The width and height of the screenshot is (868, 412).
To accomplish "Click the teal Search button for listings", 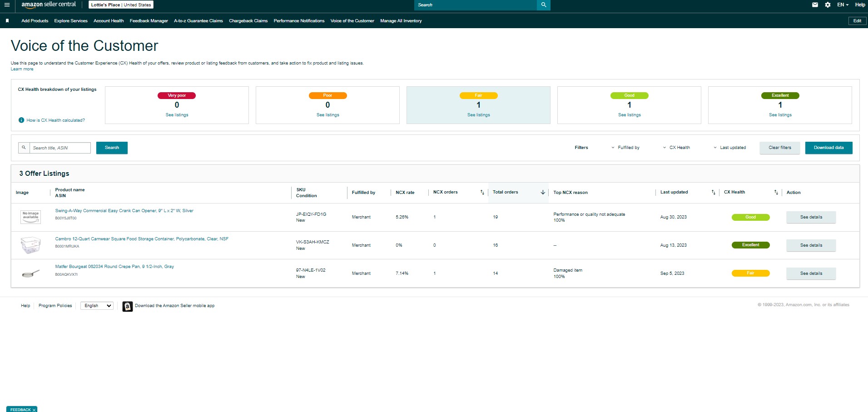I will pos(112,148).
